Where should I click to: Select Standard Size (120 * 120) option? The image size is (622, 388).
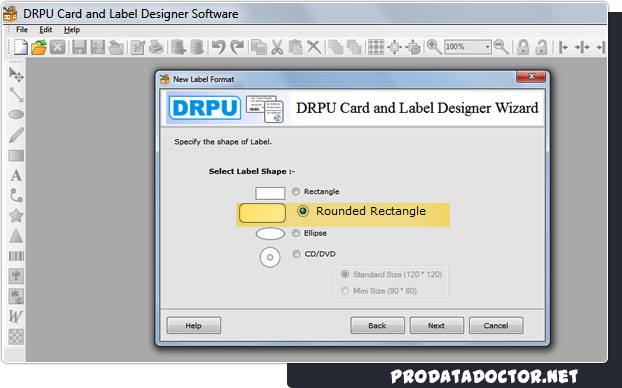coord(345,274)
